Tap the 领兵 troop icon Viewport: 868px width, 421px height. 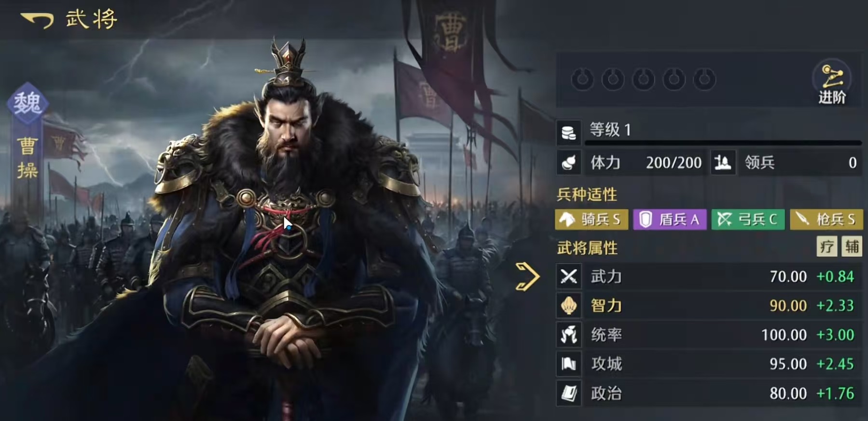click(x=723, y=163)
